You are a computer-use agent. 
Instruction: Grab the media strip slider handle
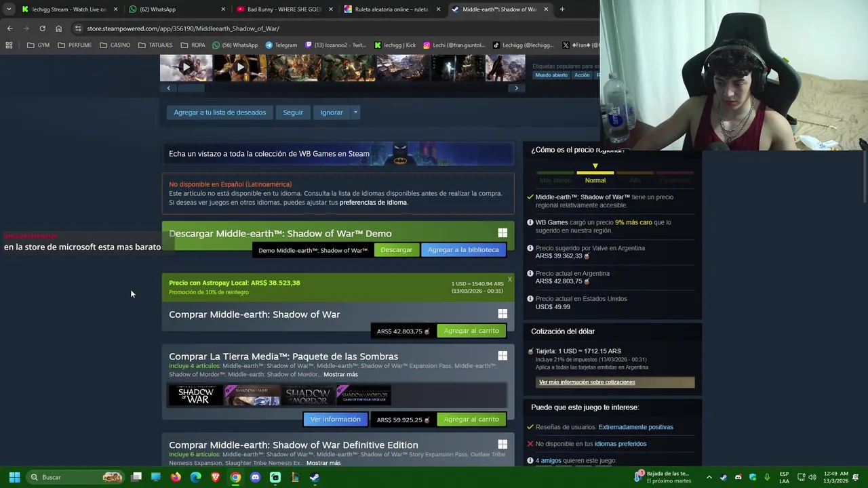point(191,88)
